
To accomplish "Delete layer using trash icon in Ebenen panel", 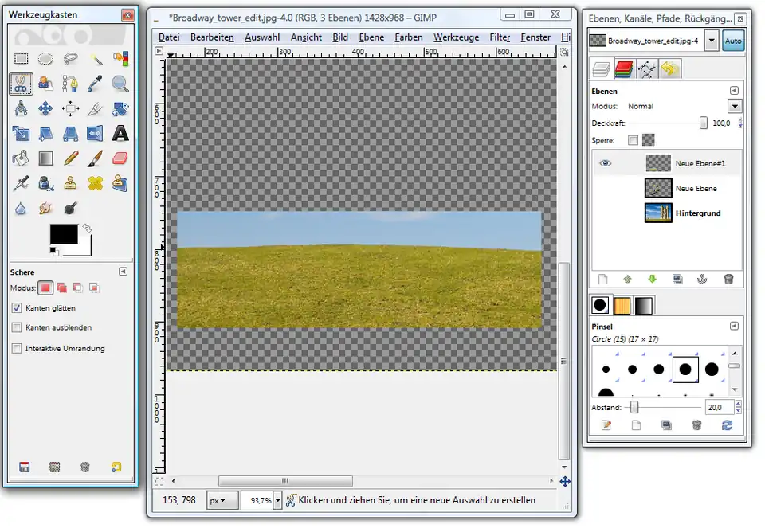I will 728,280.
